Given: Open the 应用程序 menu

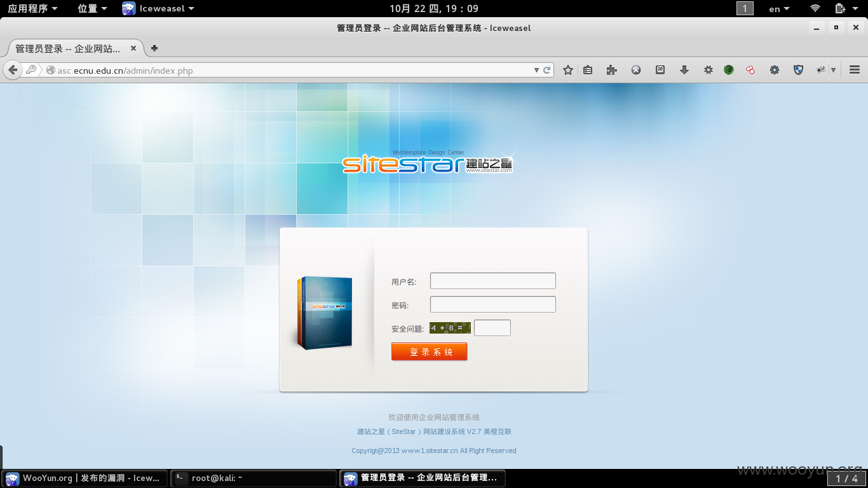Looking at the screenshot, I should click(32, 9).
